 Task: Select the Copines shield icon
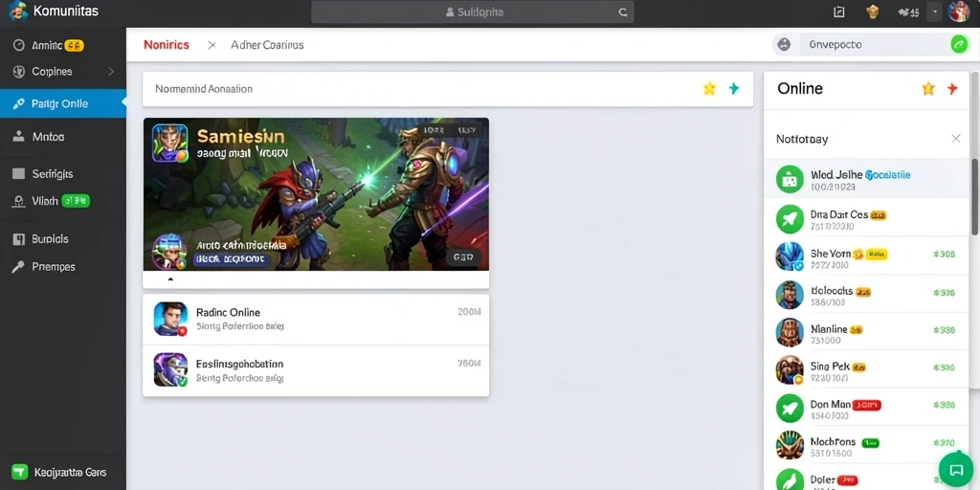[x=19, y=72]
